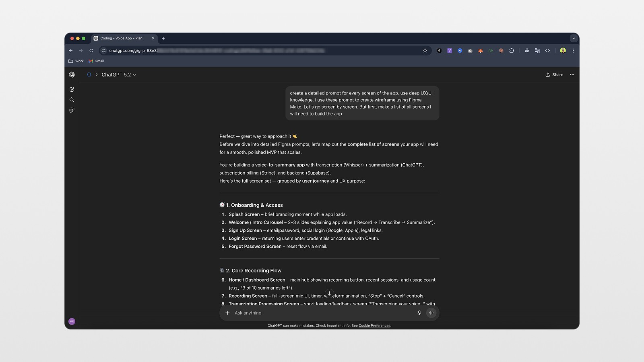Screen dimensions: 644x362
Task: Start a new chat with compose icon
Action: [72, 89]
